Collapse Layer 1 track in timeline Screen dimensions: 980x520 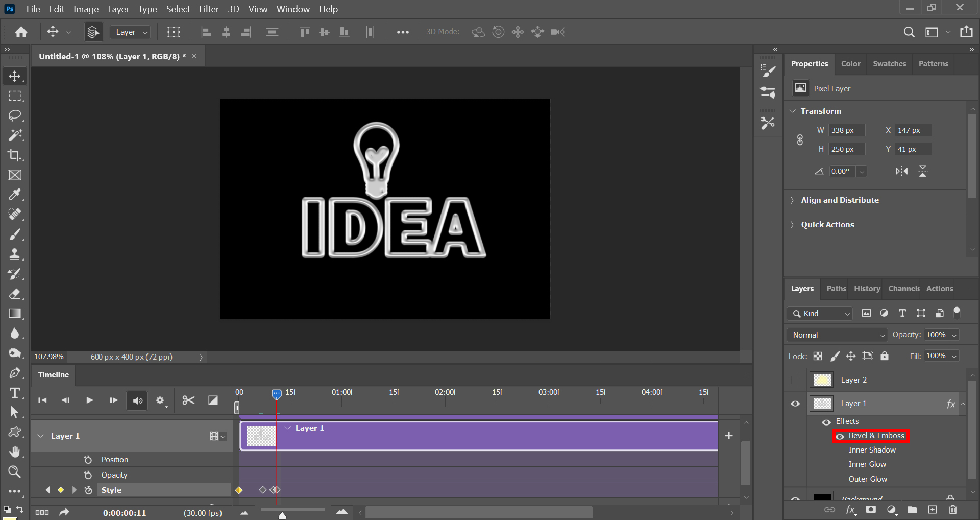tap(41, 436)
